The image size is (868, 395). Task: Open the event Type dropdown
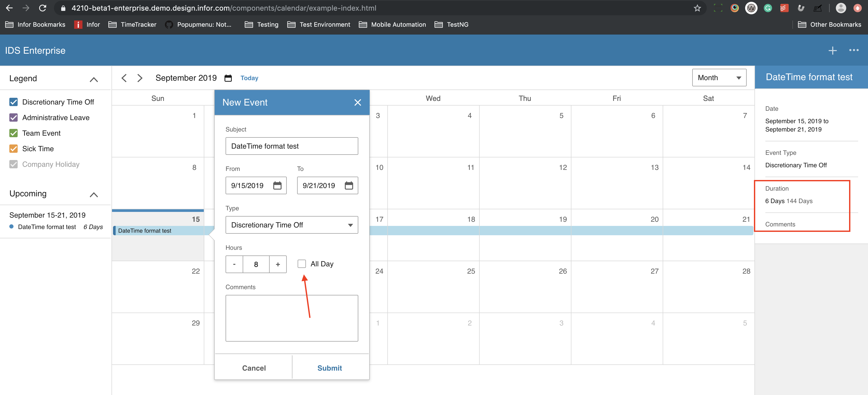pyautogui.click(x=291, y=225)
